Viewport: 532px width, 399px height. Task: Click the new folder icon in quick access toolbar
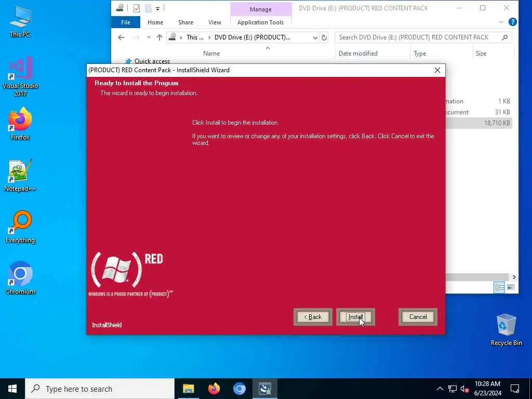pyautogui.click(x=148, y=8)
